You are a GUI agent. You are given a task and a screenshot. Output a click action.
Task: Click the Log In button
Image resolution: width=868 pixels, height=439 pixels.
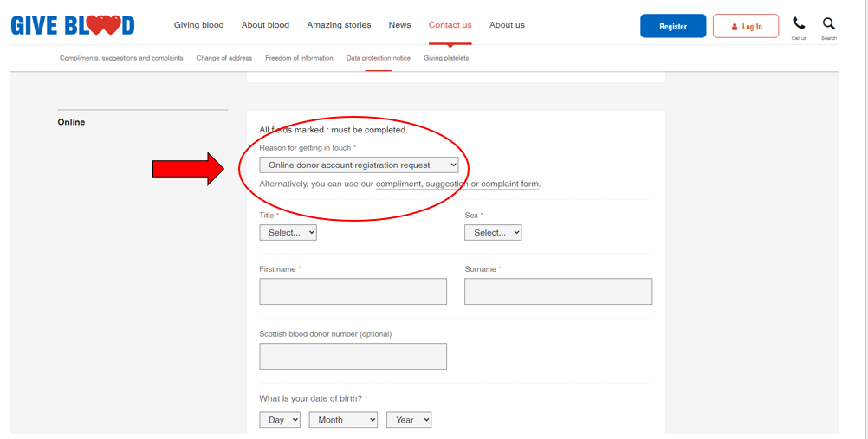745,26
